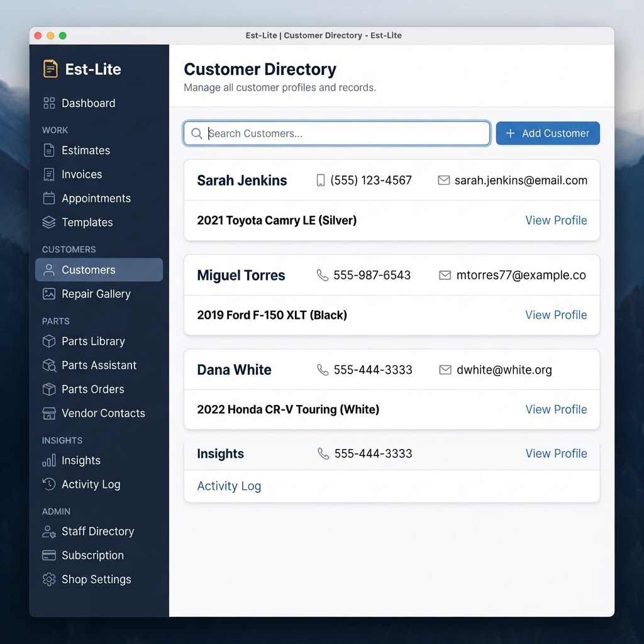Click the red close window button

pyautogui.click(x=38, y=36)
